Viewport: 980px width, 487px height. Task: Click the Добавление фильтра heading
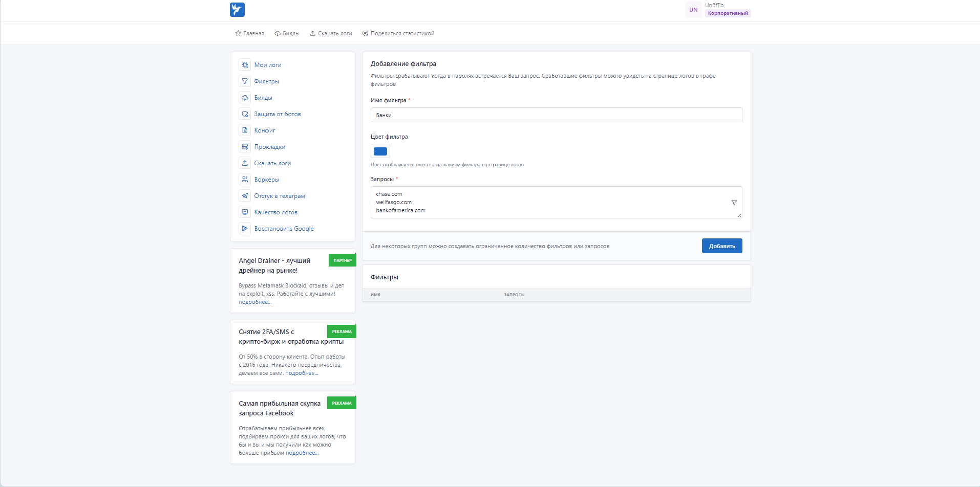coord(403,64)
